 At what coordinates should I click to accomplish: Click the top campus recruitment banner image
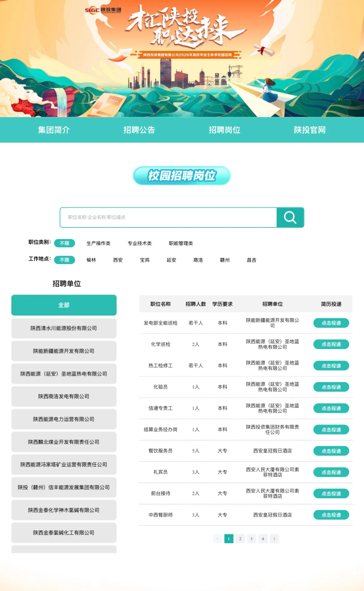pyautogui.click(x=182, y=59)
